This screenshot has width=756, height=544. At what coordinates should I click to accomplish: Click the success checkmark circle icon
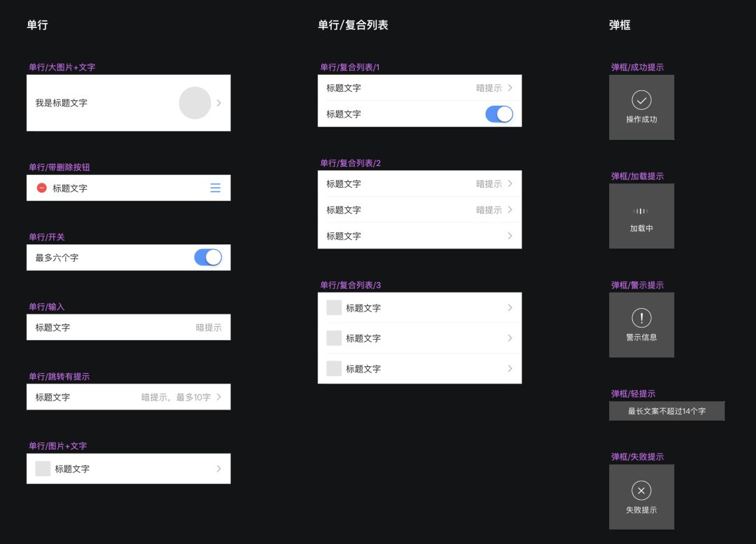coord(641,100)
